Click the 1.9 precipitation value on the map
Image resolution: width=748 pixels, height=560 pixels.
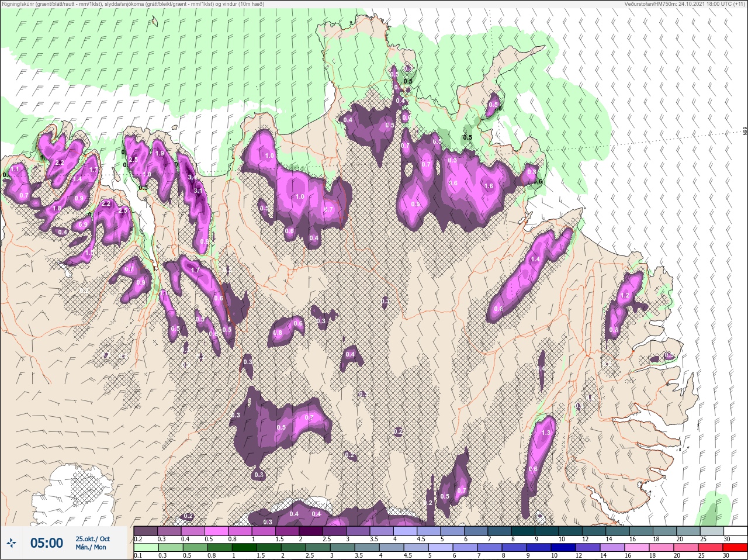pyautogui.click(x=160, y=153)
